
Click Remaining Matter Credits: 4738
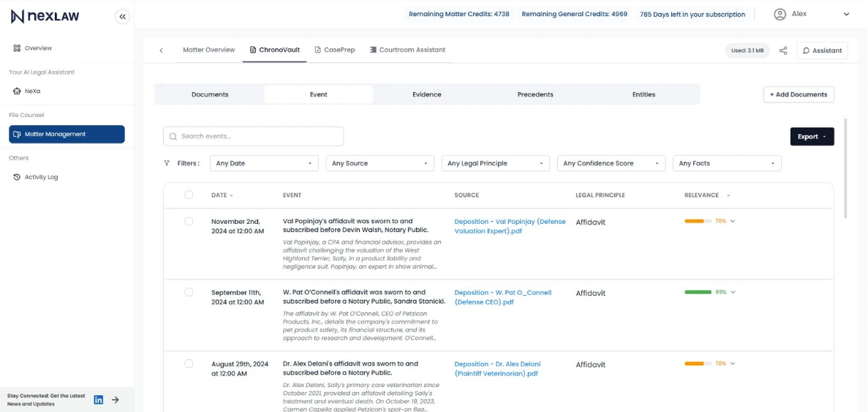click(x=459, y=15)
